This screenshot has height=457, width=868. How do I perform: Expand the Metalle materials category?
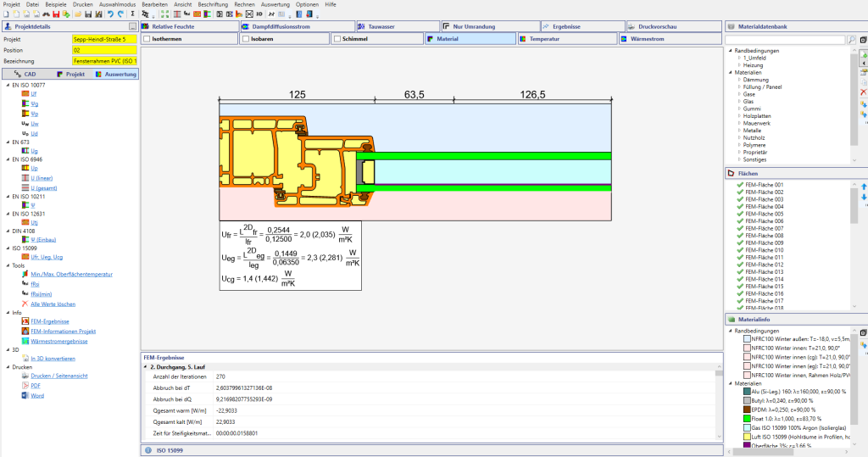coord(739,131)
